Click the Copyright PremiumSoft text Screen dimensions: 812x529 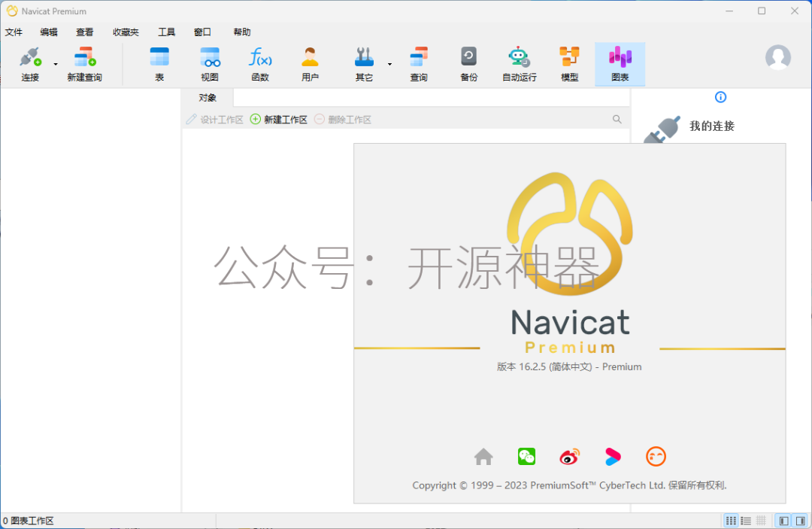coord(570,485)
